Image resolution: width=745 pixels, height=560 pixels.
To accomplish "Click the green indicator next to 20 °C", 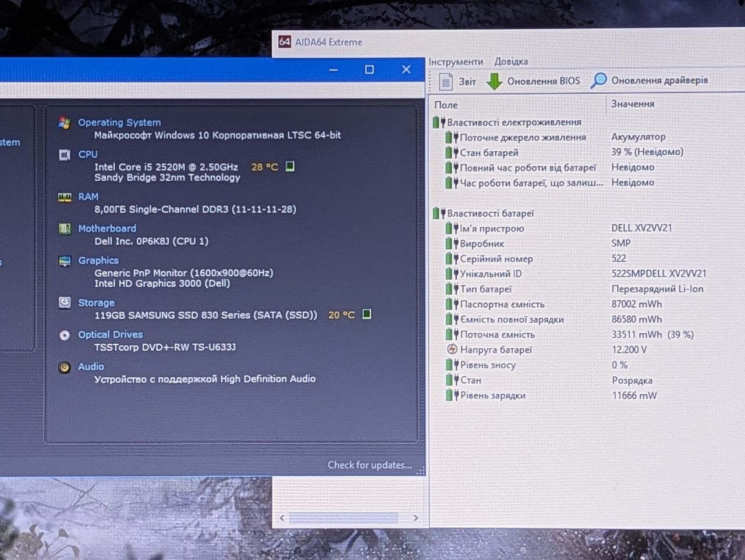I will click(367, 314).
